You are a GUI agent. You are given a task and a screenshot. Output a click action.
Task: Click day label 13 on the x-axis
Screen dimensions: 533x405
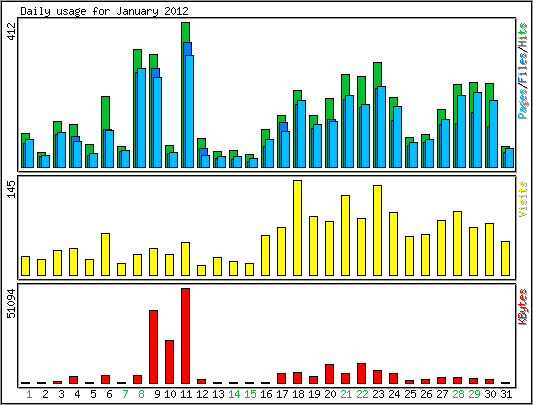click(x=218, y=394)
